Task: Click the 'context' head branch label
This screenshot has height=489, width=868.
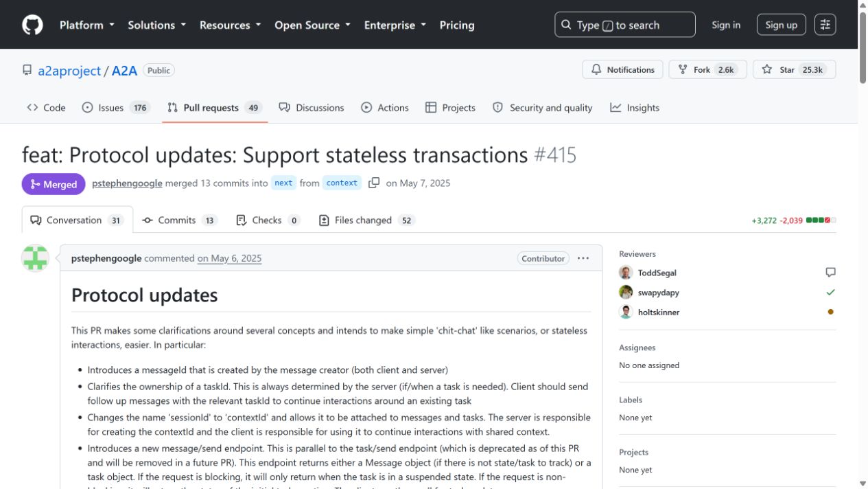Action: (342, 183)
